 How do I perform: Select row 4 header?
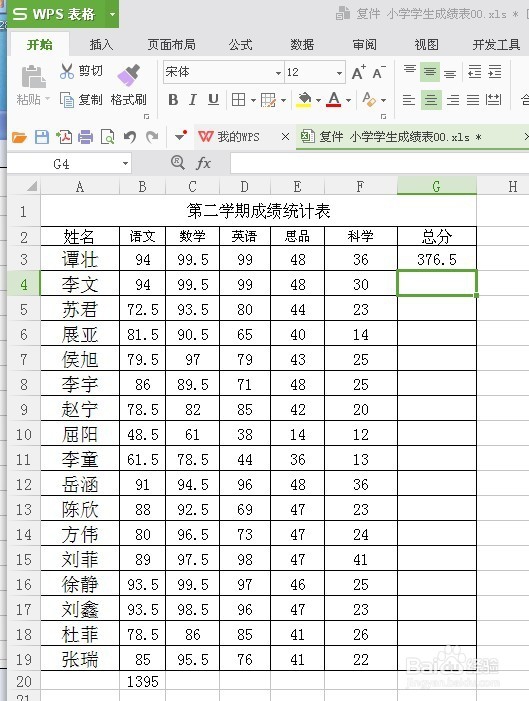(x=24, y=284)
